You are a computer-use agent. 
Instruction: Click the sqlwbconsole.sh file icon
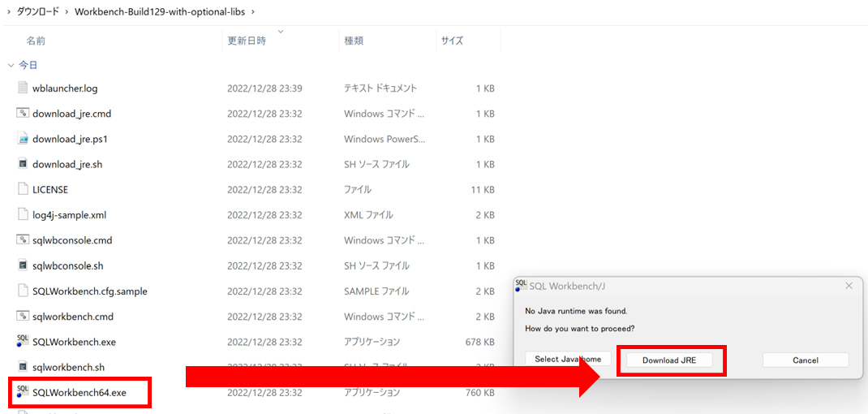pos(23,265)
